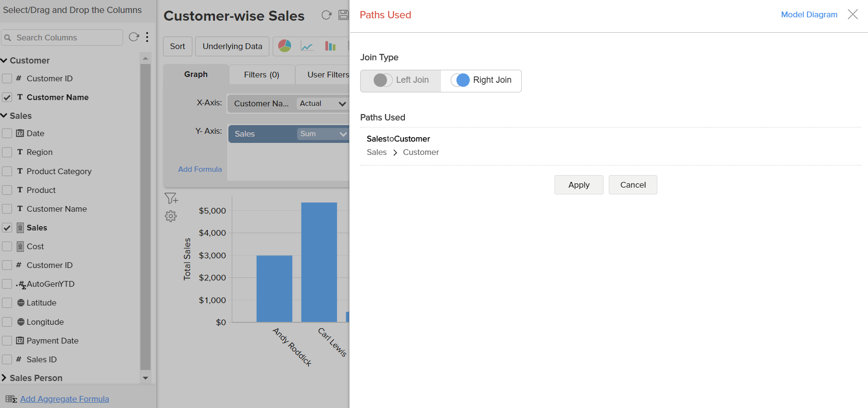The height and width of the screenshot is (408, 868).
Task: Select the line chart type icon
Action: [x=307, y=46]
